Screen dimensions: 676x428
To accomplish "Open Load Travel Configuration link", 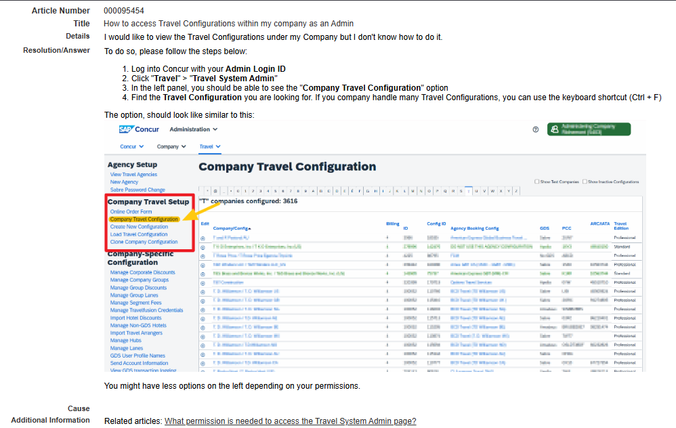I will pos(139,234).
